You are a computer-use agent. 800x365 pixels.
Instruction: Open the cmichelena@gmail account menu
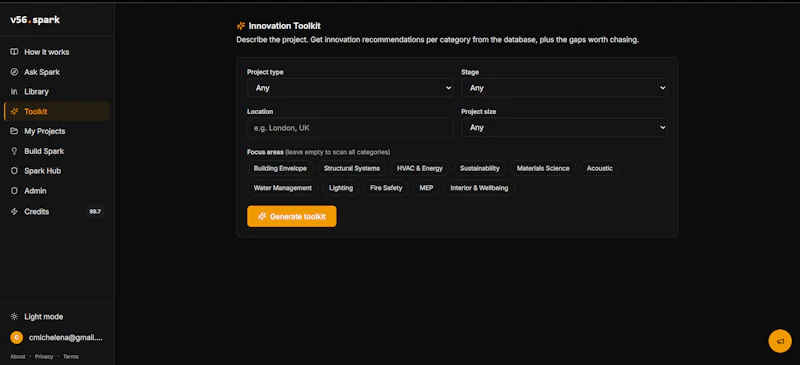point(57,337)
